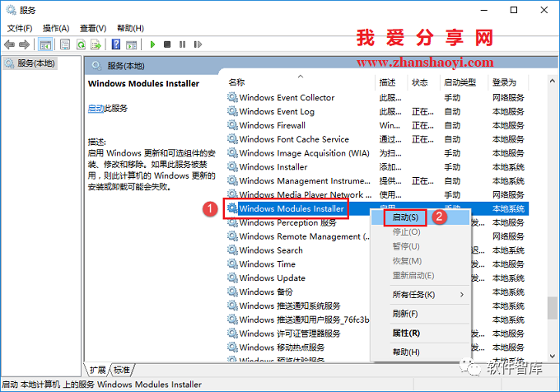Open the 操作(A) menu
Image resolution: width=560 pixels, height=392 pixels.
[56, 28]
